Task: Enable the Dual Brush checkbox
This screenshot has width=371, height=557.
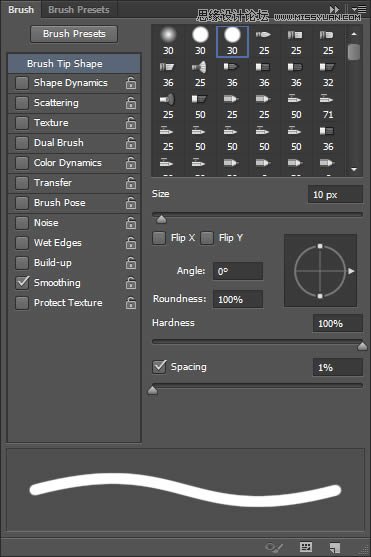Action: coord(22,143)
